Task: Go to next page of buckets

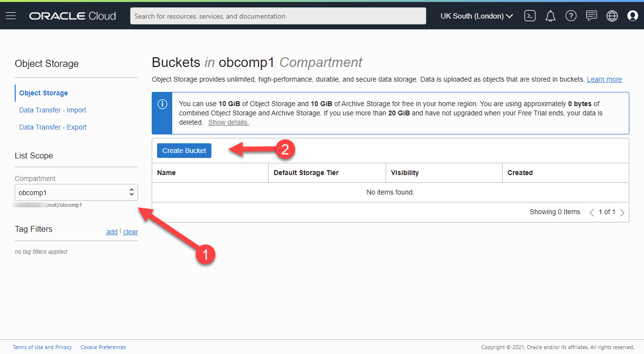Action: coord(622,212)
